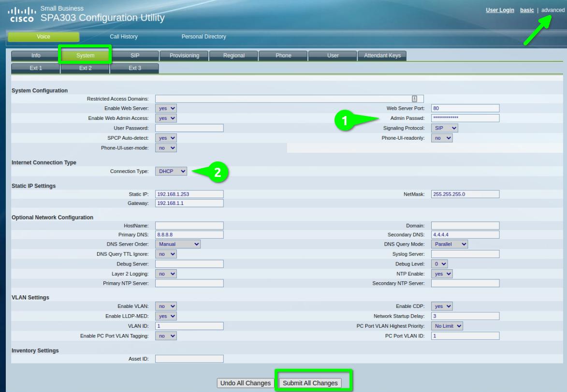
Task: Expand the Signaling Protocol dropdown
Action: point(444,128)
